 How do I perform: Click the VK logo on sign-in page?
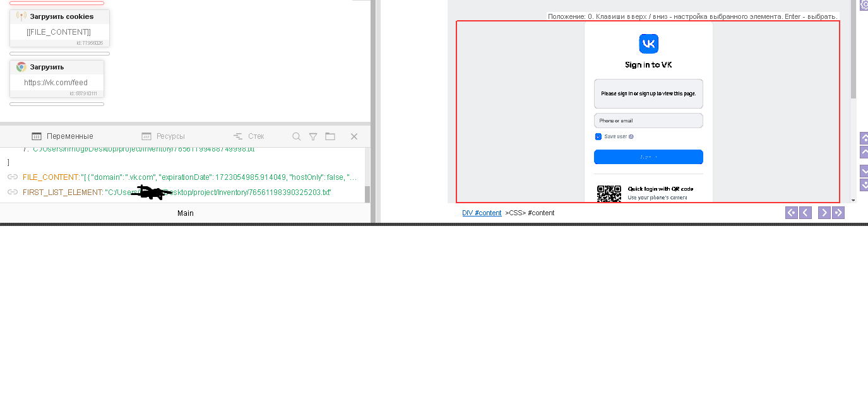pos(648,44)
